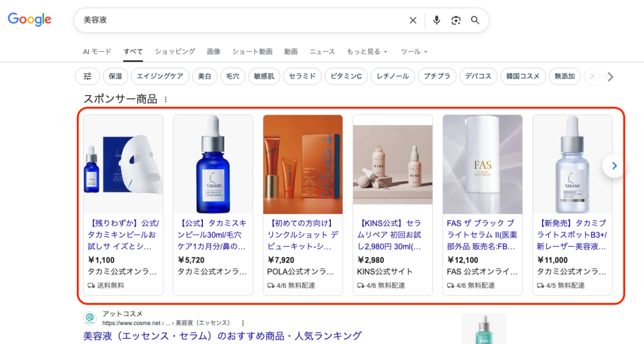Screen dimensions: 644x344
Task: Click the microphone icon for voice search
Action: [436, 19]
